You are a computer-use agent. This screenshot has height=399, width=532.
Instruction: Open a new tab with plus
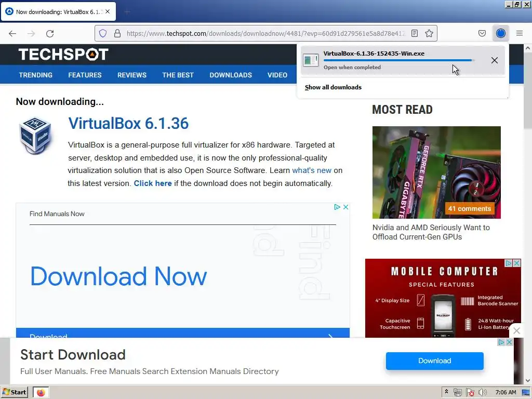pyautogui.click(x=127, y=12)
